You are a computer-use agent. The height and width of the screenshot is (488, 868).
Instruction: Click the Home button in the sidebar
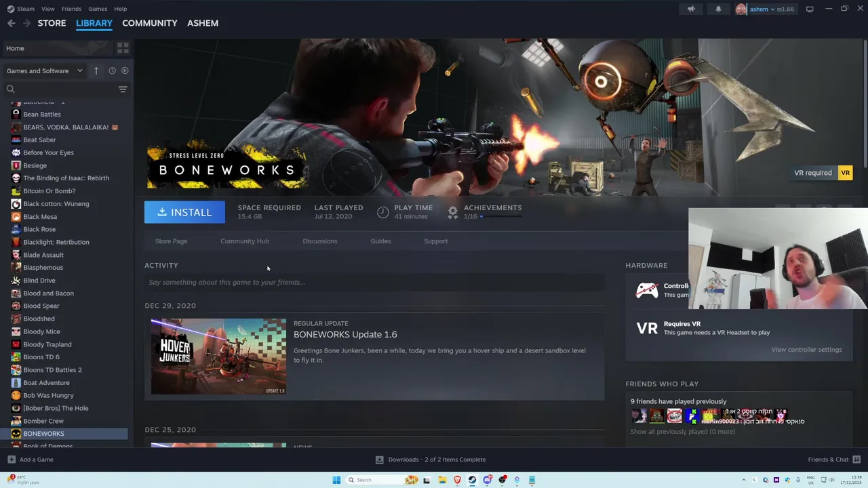57,48
